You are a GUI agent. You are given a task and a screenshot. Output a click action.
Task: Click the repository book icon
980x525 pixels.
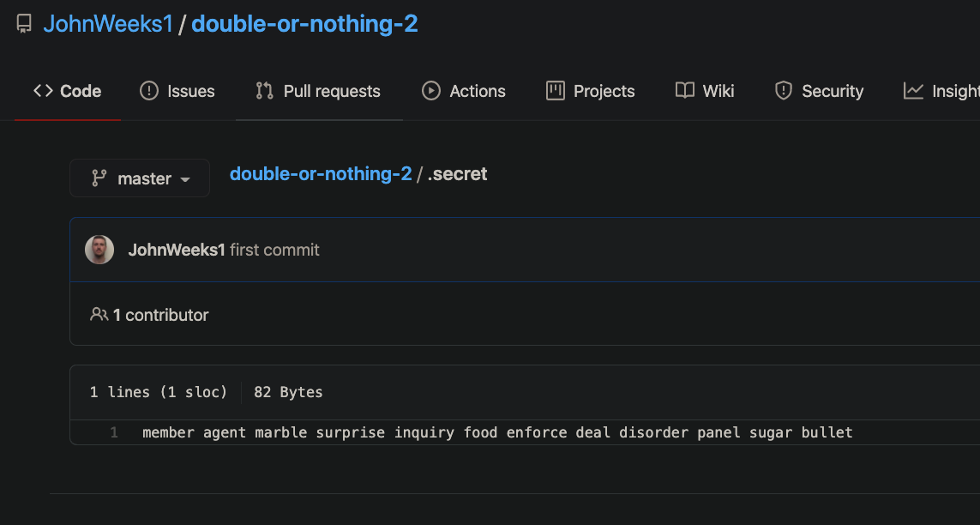[x=24, y=24]
